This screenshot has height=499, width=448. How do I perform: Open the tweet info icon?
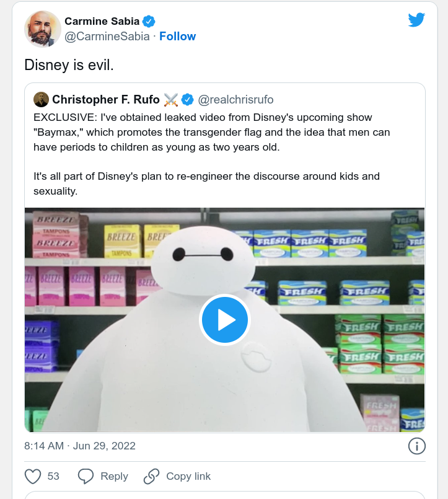pos(416,446)
